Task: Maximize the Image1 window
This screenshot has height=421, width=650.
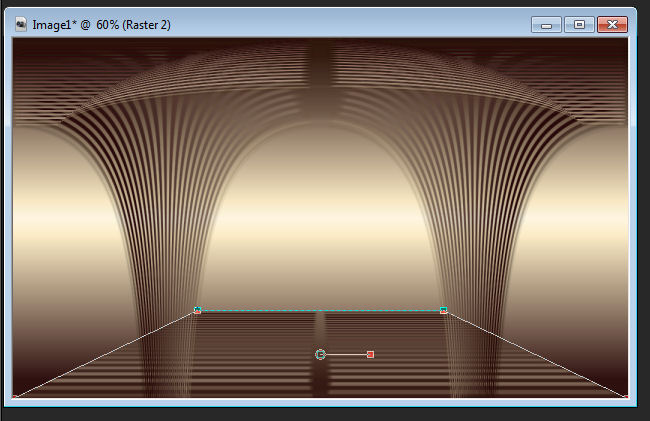Action: 579,25
